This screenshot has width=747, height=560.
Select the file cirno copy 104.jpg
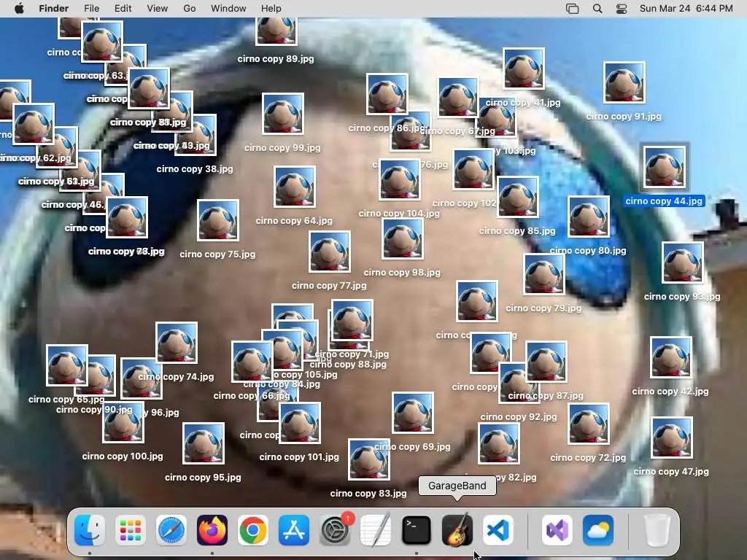(x=400, y=179)
